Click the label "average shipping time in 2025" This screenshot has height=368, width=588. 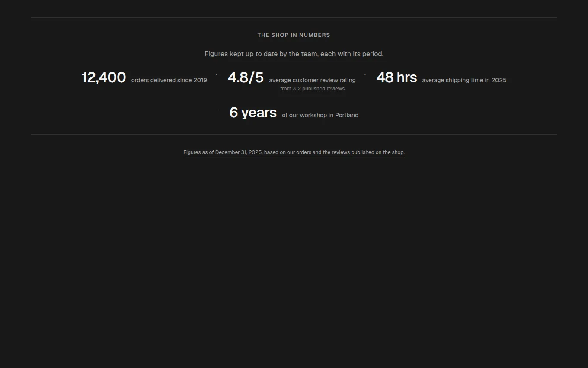click(464, 80)
